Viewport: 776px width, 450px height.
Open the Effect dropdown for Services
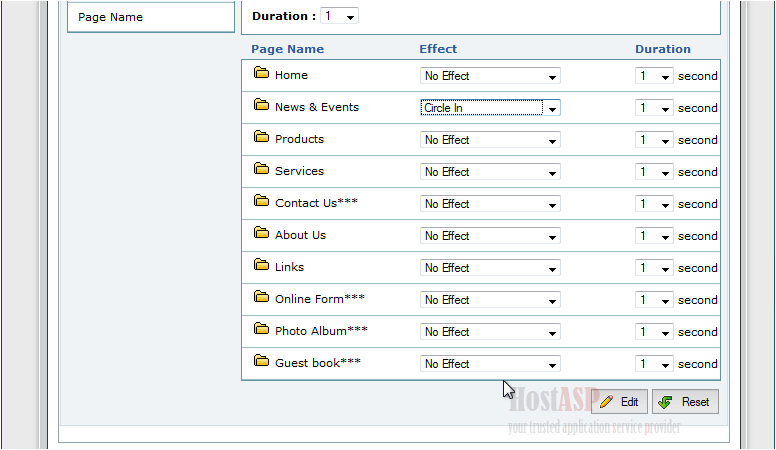(490, 172)
